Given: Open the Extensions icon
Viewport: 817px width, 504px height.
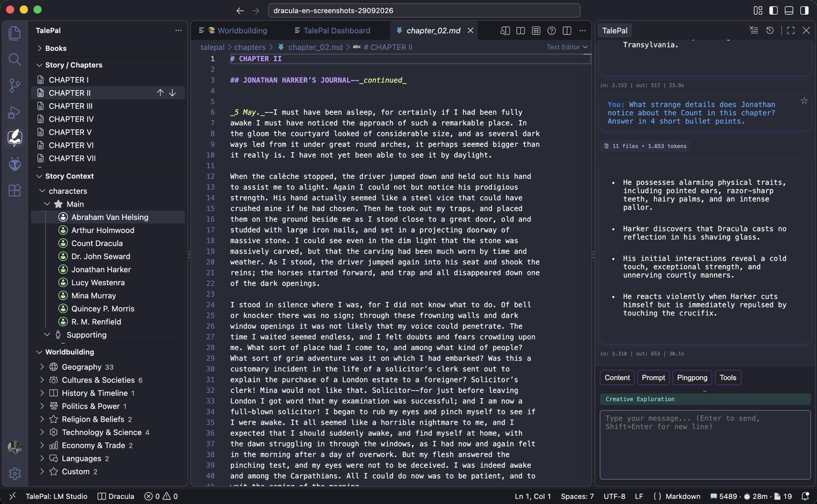Looking at the screenshot, I should tap(15, 190).
